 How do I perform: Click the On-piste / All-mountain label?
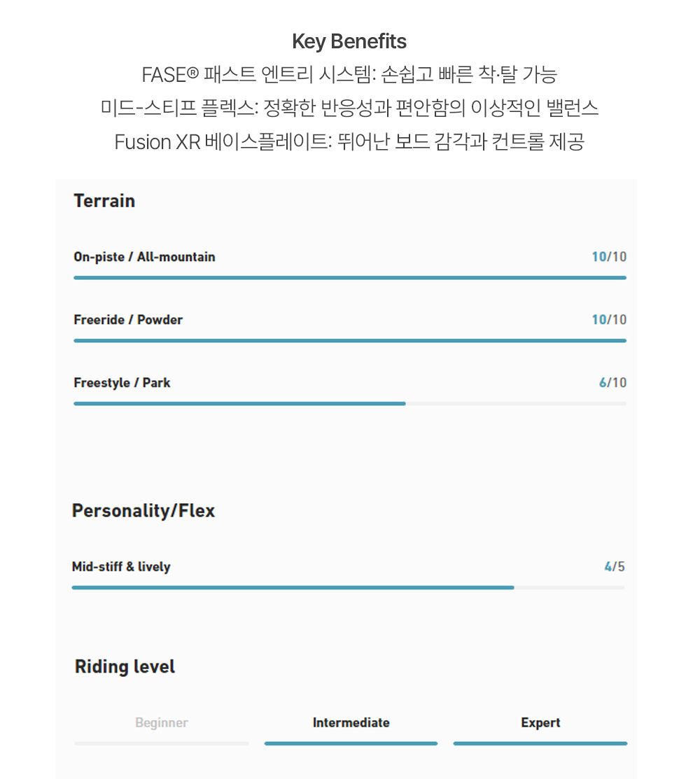[144, 257]
